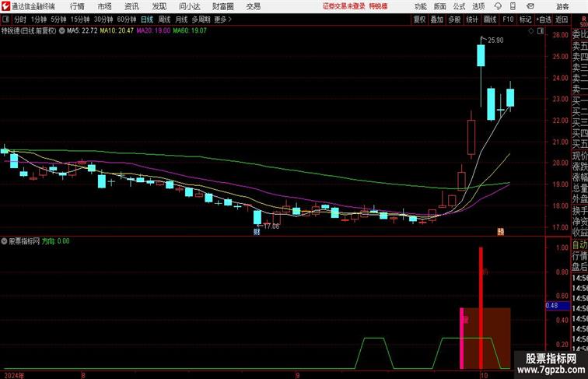Screen dimensions: 588x379
Task: Click the MA60: 19.07 indicator label
Action: [190, 31]
